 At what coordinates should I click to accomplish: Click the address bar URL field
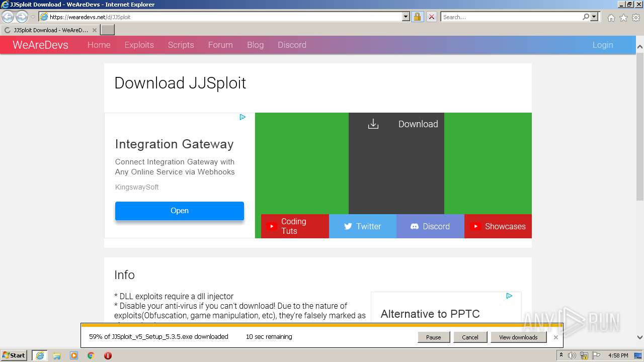click(220, 17)
